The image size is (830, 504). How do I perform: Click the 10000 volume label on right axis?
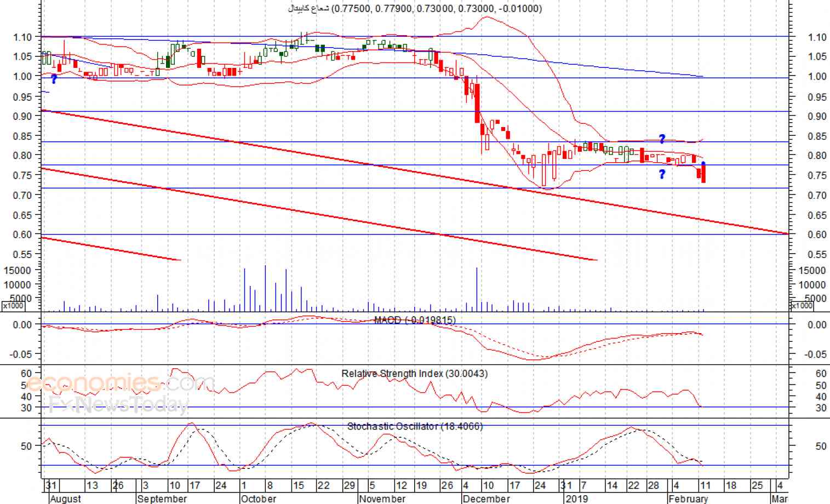click(x=812, y=285)
